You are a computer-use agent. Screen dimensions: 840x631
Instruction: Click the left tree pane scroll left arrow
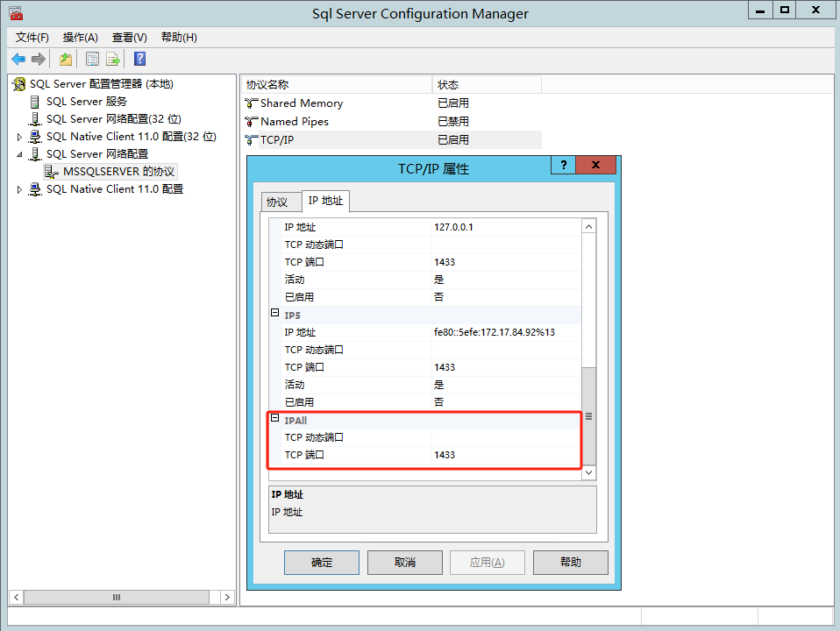(16, 597)
